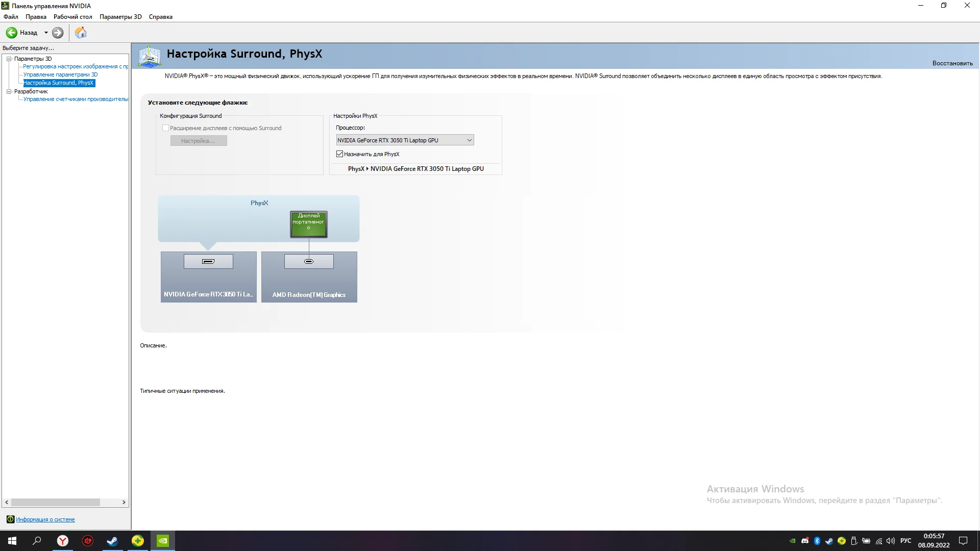Click Discord icon in system tray
This screenshot has height=551, width=980.
[x=805, y=541]
